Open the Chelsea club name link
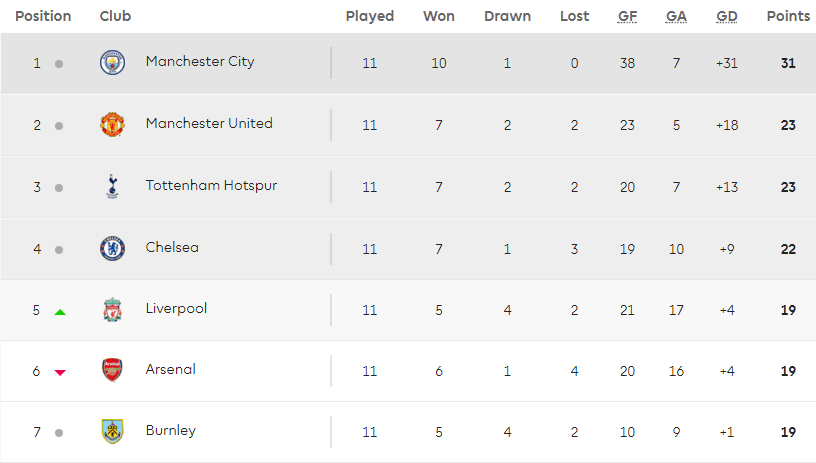Screen dimensions: 816x463 click(172, 247)
